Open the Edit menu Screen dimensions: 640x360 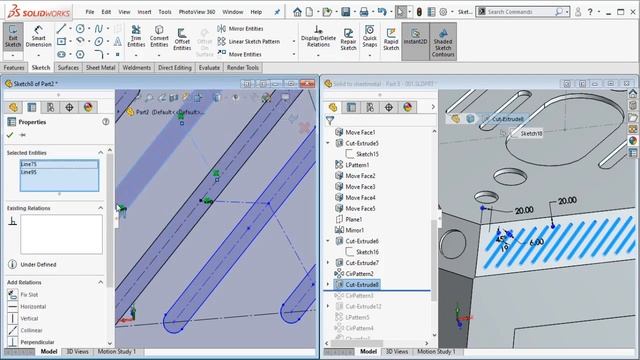(106, 12)
